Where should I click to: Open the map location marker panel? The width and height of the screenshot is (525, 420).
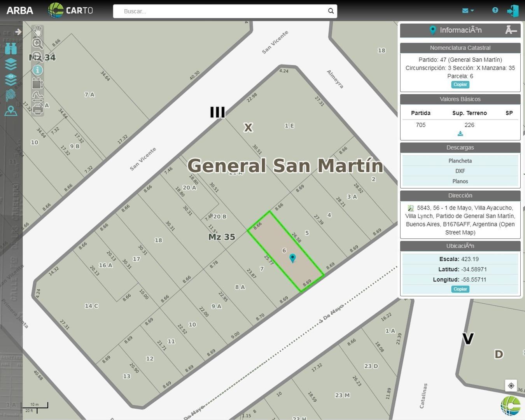coord(11,111)
